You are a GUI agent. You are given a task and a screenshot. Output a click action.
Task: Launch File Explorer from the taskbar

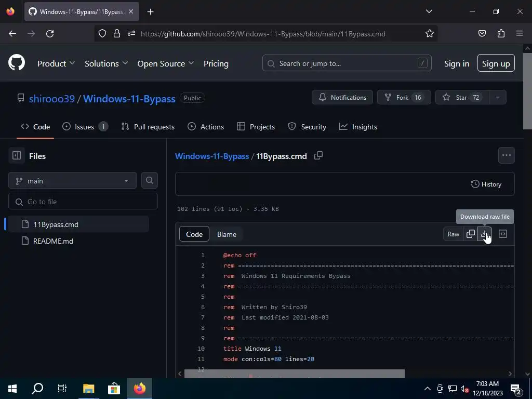[88, 389]
